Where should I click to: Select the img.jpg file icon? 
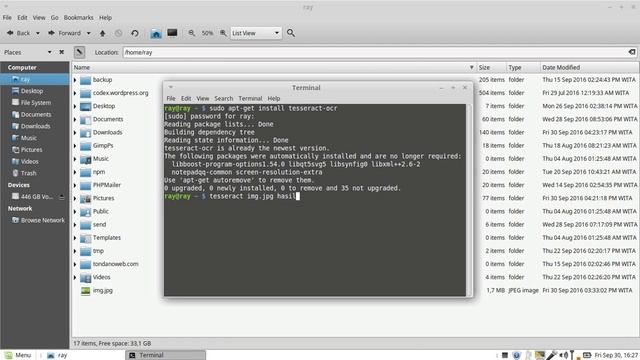click(x=85, y=291)
